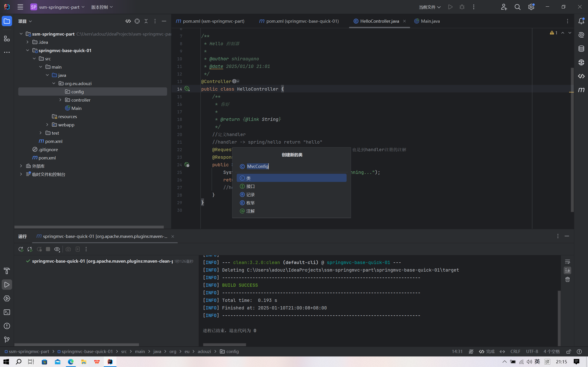Screen dimensions: 588x367
Task: Open the Maven tool window icon
Action: 581,90
